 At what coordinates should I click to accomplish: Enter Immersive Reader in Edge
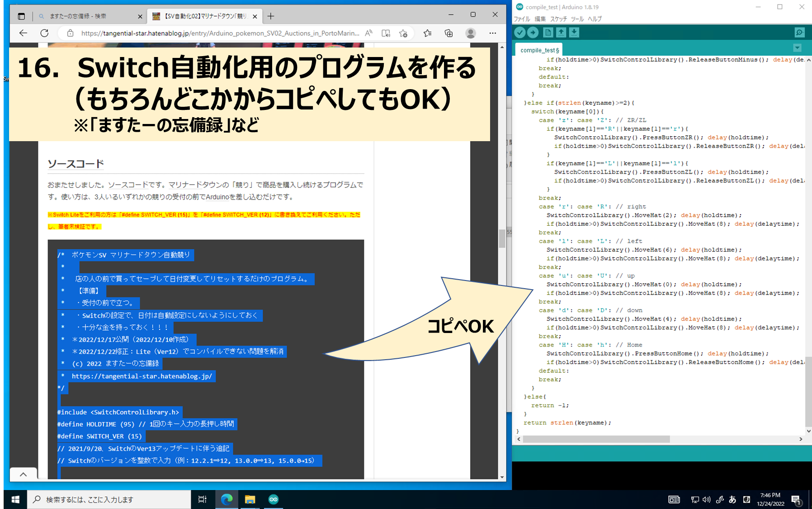pos(386,33)
